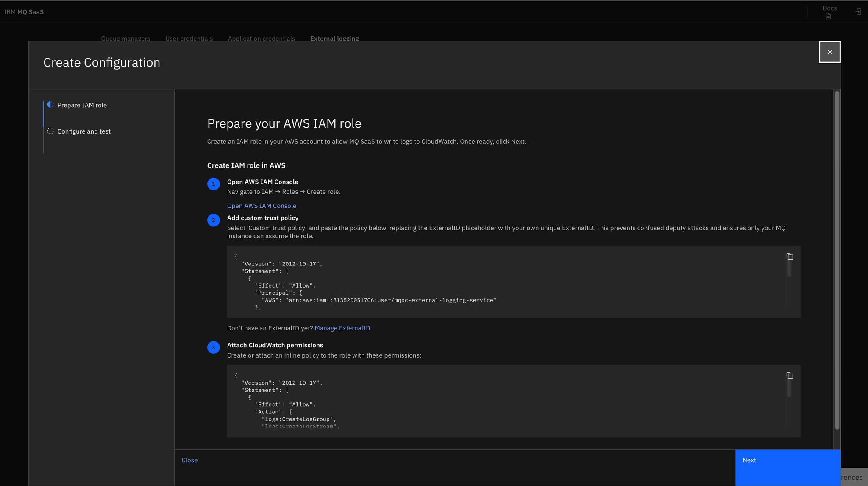This screenshot has width=868, height=486.
Task: Click the CloudWatch policy code block scrollbar
Action: 790,388
